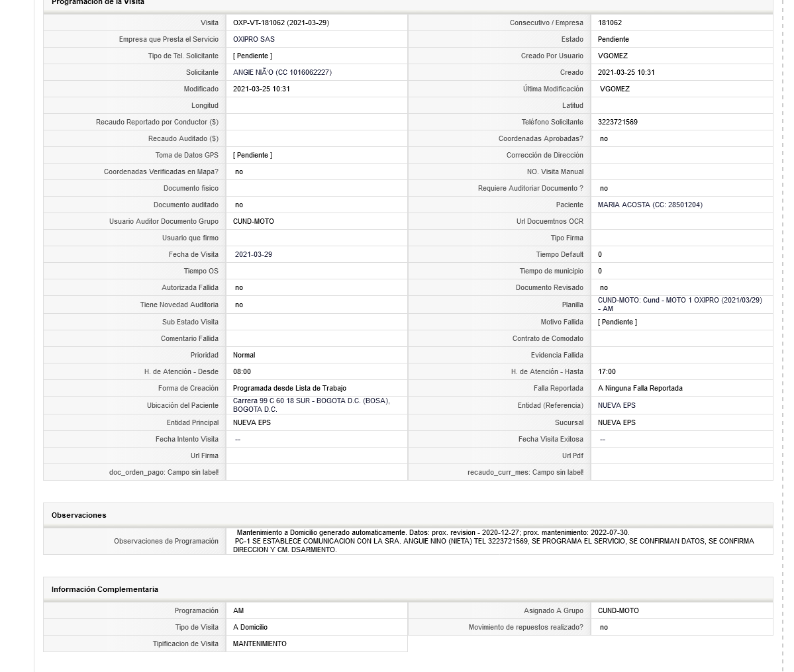794x672 pixels.
Task: Click Usuario Auditor Documento Grupo CUND-MOTO value
Action: (253, 222)
